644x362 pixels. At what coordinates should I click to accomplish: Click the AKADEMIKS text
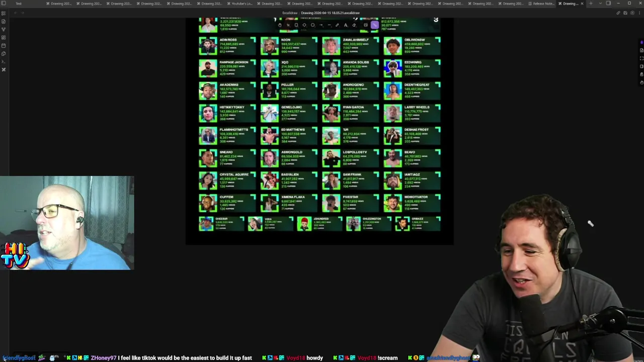pyautogui.click(x=229, y=85)
